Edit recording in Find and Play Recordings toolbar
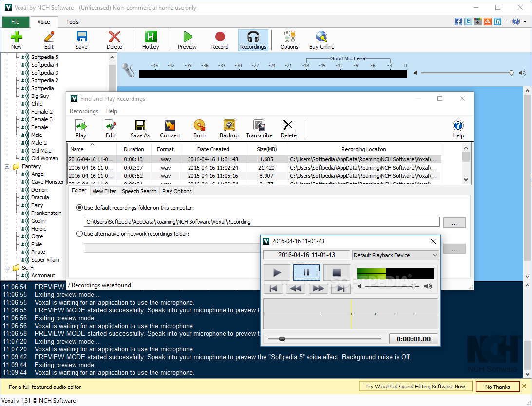 pos(111,129)
